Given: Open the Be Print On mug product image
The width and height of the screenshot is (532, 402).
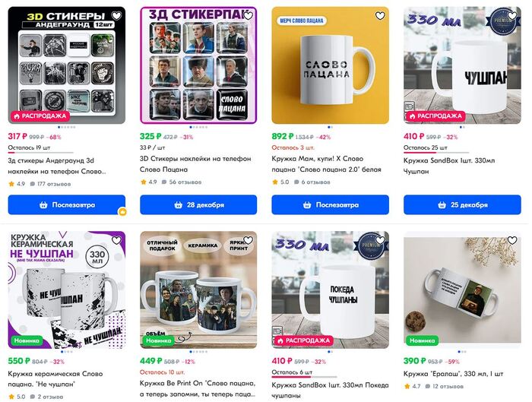Looking at the screenshot, I should click(198, 290).
